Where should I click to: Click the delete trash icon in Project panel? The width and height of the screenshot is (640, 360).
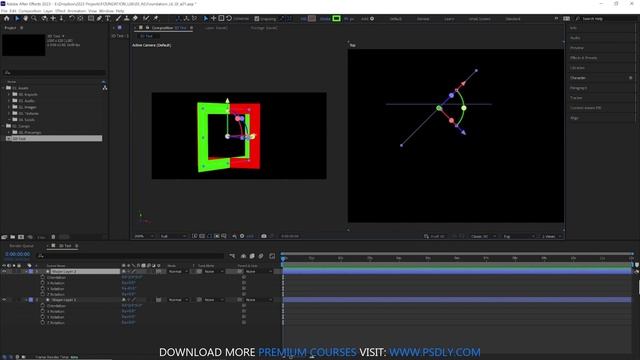pyautogui.click(x=53, y=237)
